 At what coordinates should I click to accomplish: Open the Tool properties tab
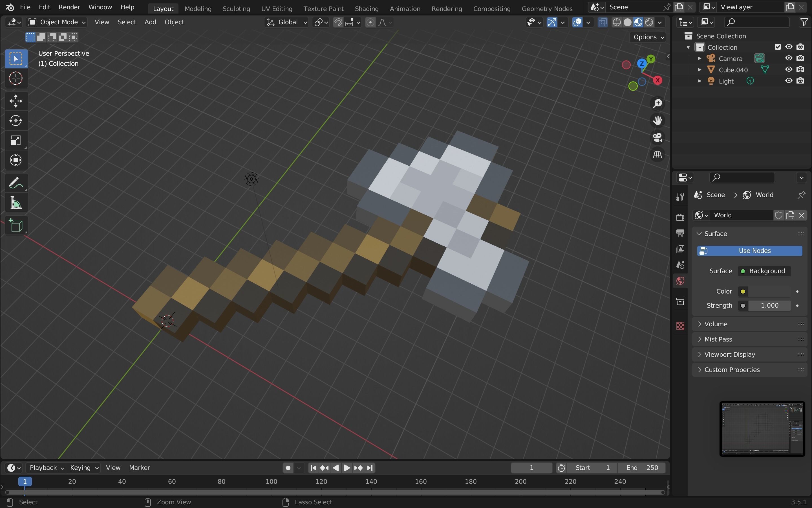point(680,197)
